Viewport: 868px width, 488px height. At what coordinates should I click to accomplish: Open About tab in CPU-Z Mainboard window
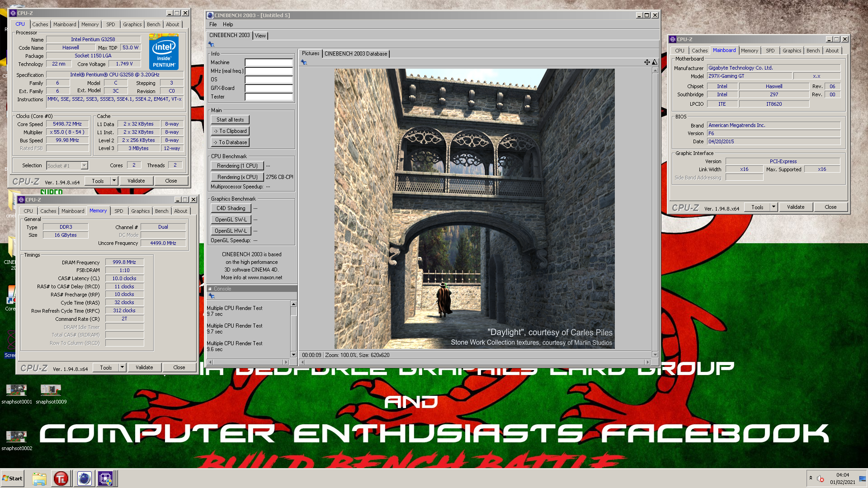pos(832,51)
